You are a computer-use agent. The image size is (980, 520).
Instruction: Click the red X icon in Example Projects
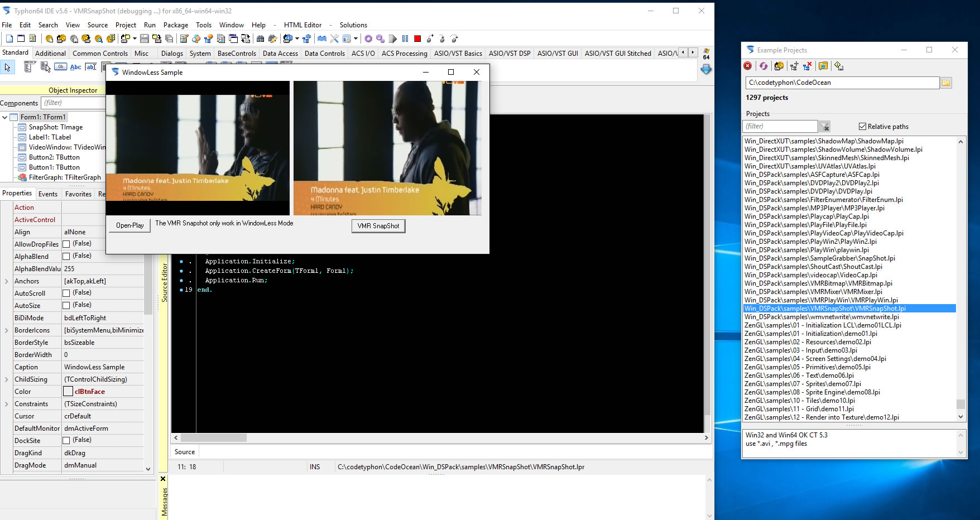tap(748, 66)
